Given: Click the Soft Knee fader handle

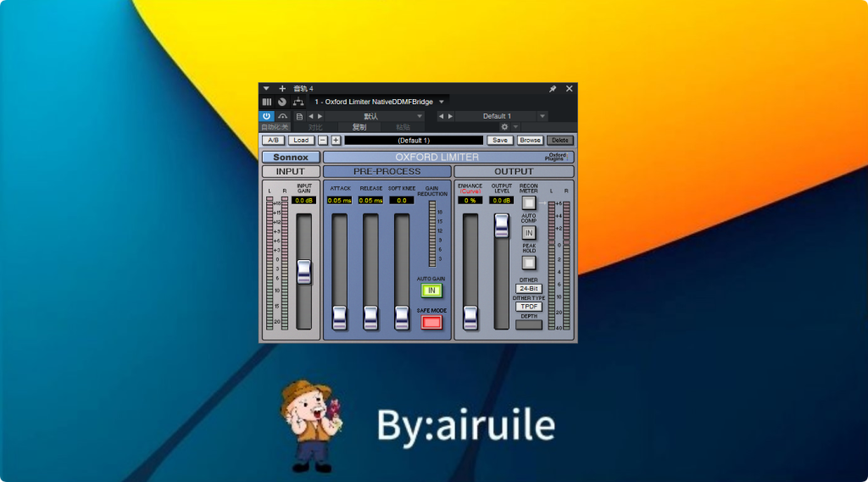Looking at the screenshot, I should [401, 318].
